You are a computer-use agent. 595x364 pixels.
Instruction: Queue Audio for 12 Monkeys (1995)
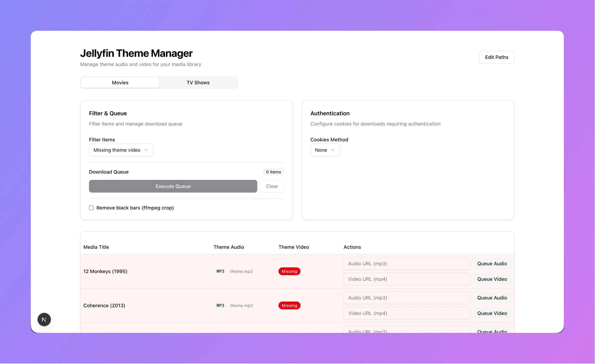[492, 264]
